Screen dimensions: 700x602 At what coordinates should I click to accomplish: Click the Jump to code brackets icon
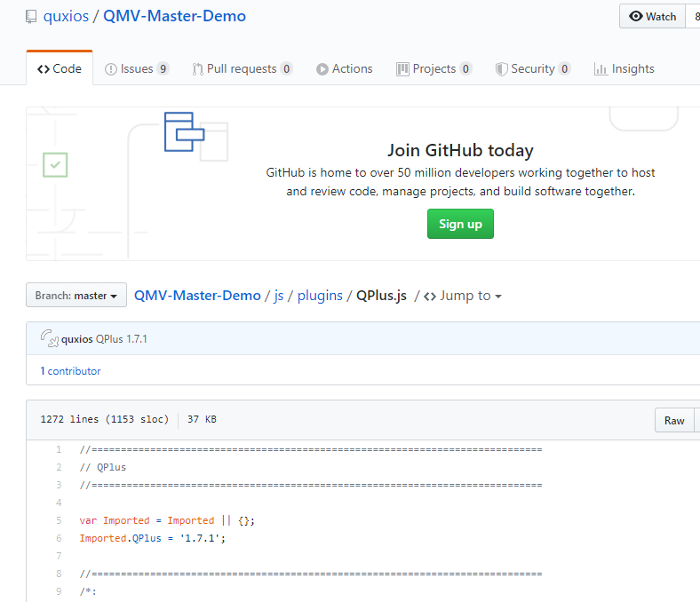(x=430, y=297)
